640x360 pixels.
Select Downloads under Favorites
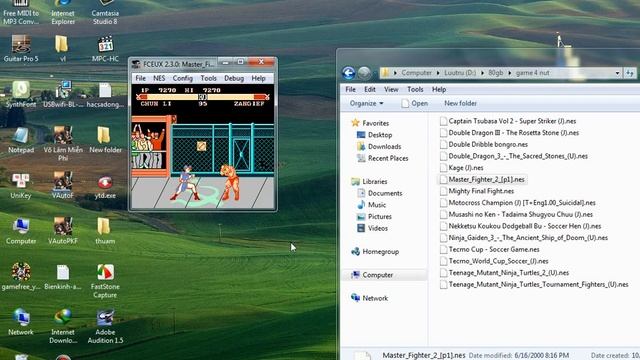[x=379, y=147]
